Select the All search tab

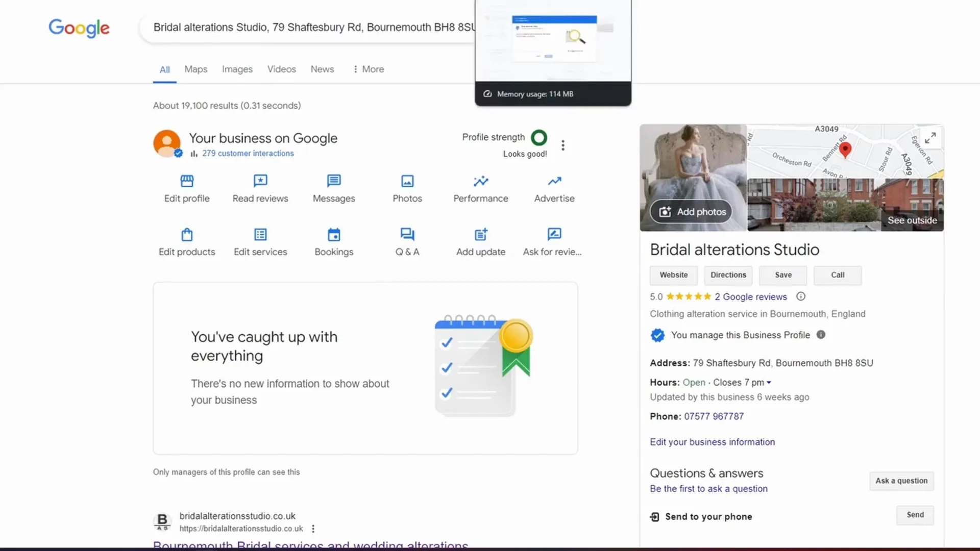[x=164, y=70]
